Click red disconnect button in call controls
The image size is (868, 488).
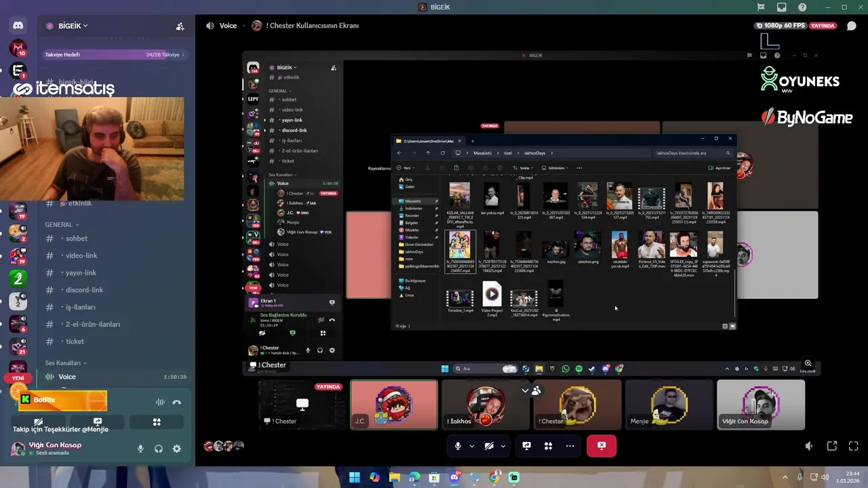point(601,446)
